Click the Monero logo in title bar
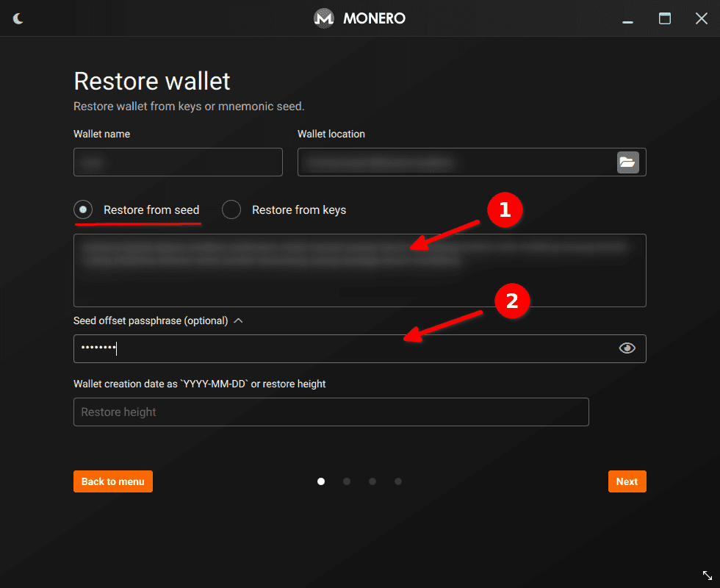This screenshot has height=588, width=720. pyautogui.click(x=324, y=18)
